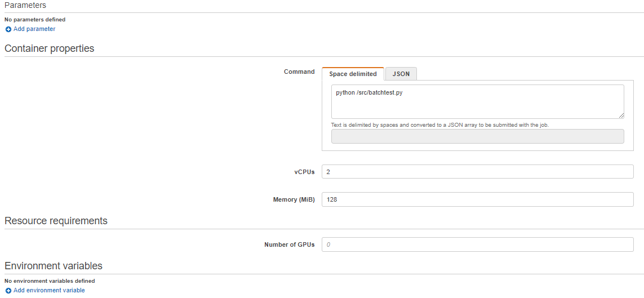Click the Environment variables heading
The image size is (644, 298).
click(54, 266)
